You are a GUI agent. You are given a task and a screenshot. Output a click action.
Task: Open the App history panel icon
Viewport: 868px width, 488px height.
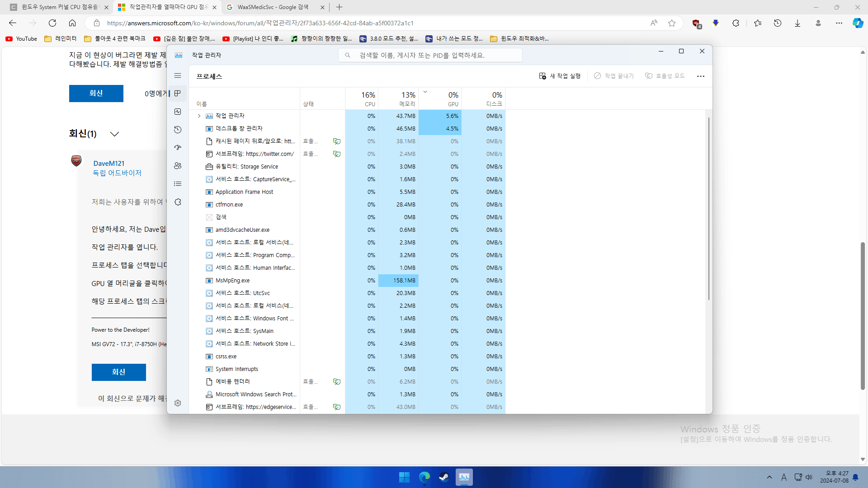[178, 130]
